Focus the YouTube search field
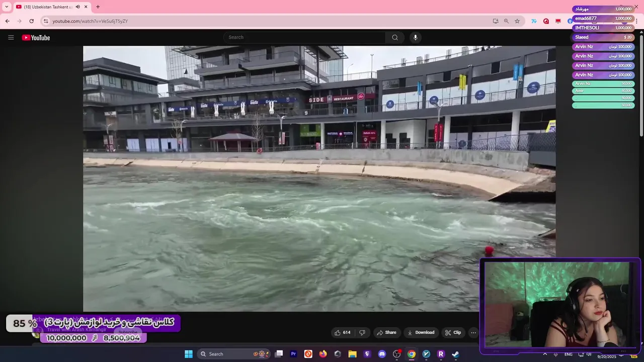 [304, 37]
